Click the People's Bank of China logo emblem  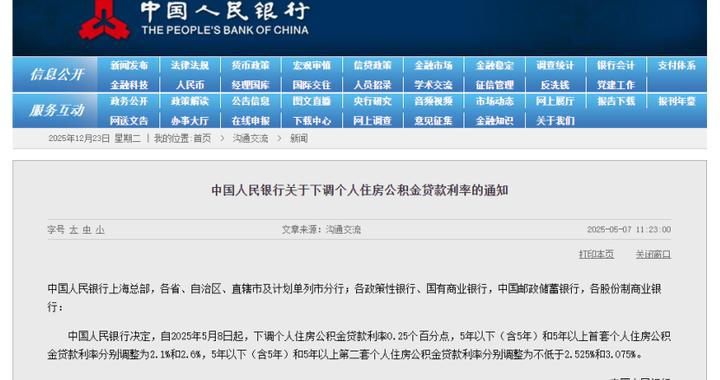[x=105, y=20]
